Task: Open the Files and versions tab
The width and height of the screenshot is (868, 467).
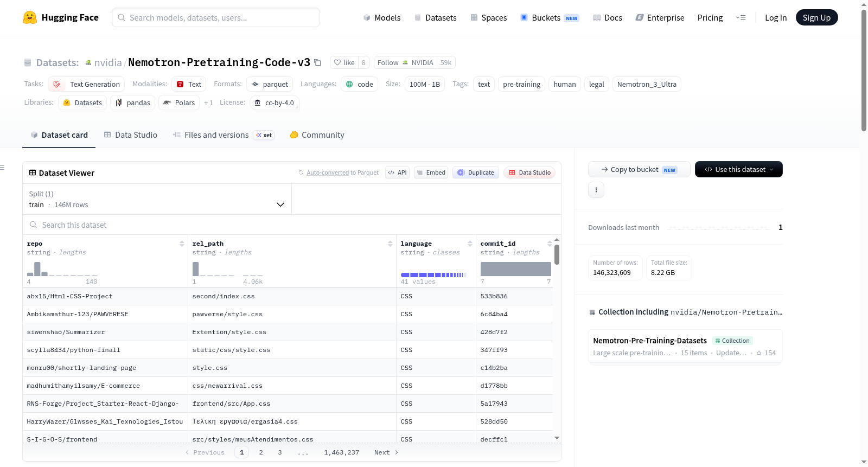Action: 223,135
